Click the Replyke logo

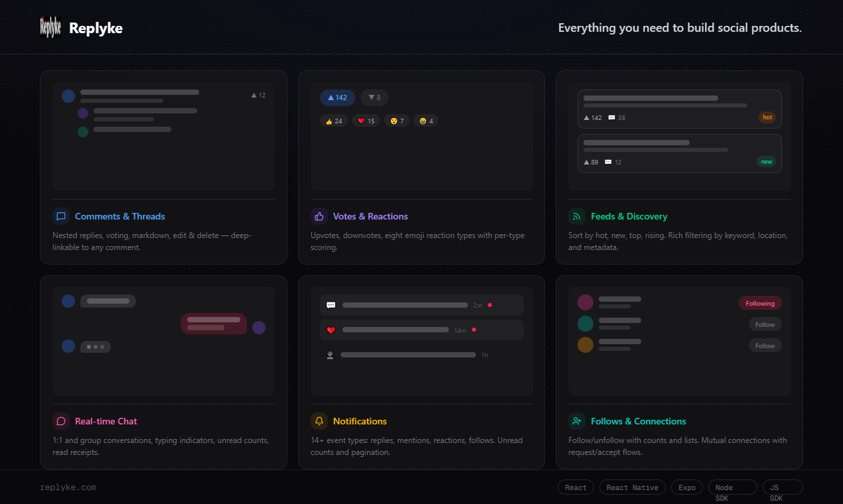[x=50, y=27]
